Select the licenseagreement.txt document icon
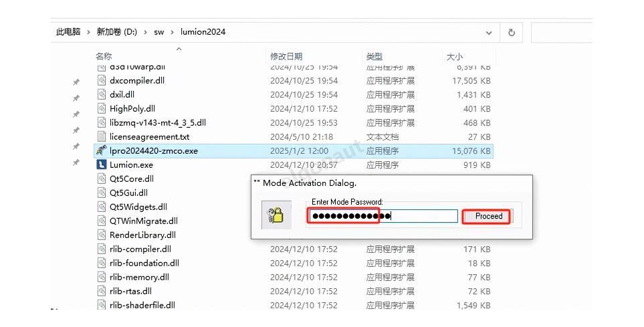 (102, 136)
